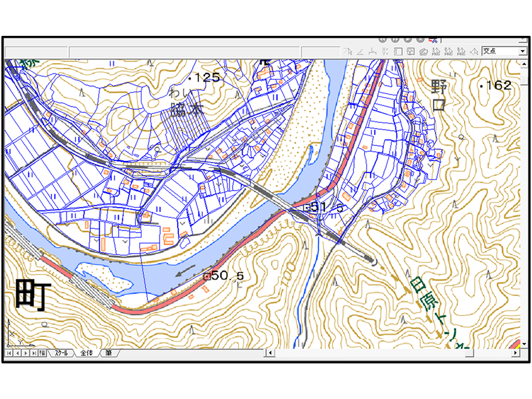Toggle the rewind circular button

pyautogui.click(x=383, y=39)
